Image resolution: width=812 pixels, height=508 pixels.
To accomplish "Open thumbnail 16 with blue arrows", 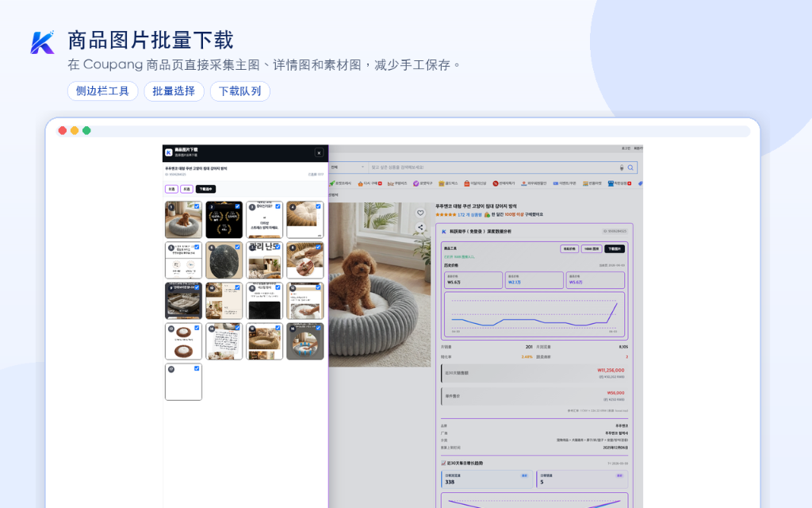I will (304, 341).
